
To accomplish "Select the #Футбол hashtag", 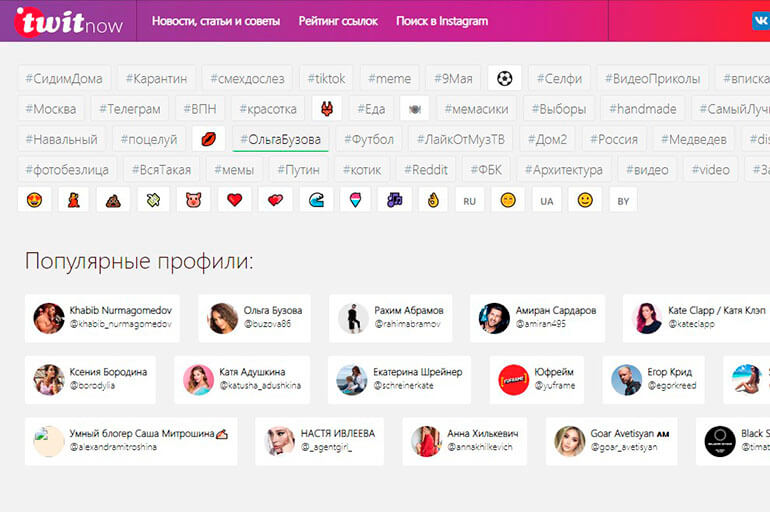I will point(369,139).
